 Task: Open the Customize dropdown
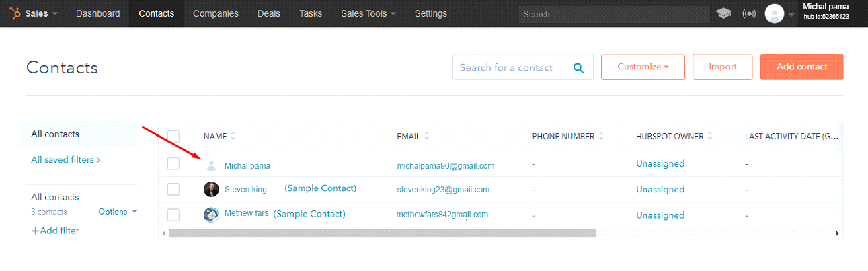point(643,67)
